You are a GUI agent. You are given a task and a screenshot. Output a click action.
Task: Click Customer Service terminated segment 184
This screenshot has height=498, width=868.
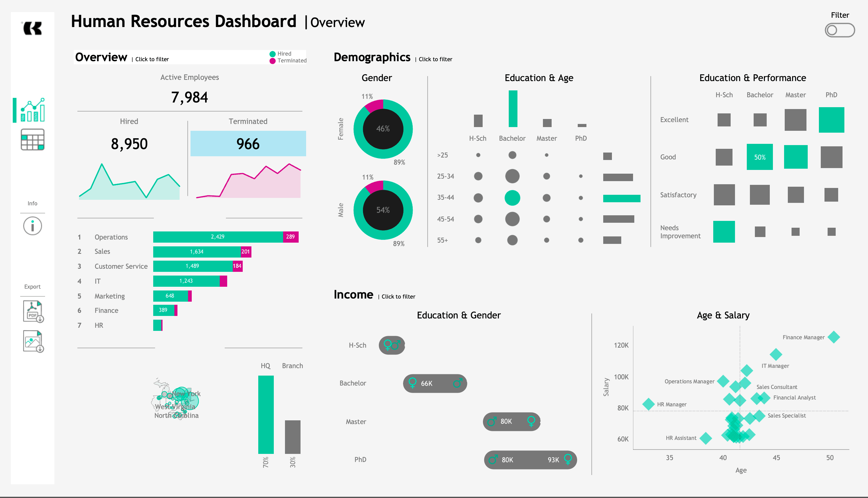(237, 266)
